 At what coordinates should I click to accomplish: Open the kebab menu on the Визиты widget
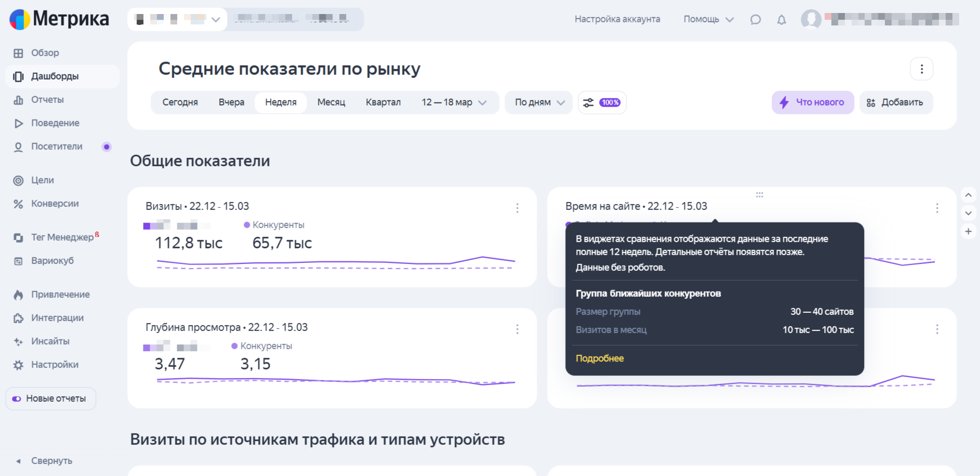[x=518, y=208]
